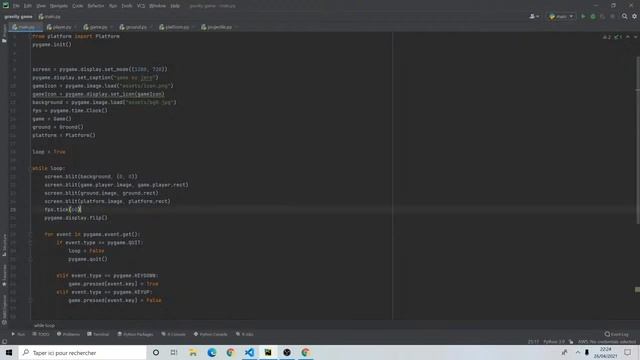
Task: Switch to the main.py editor tab
Action: pyautogui.click(x=26, y=27)
